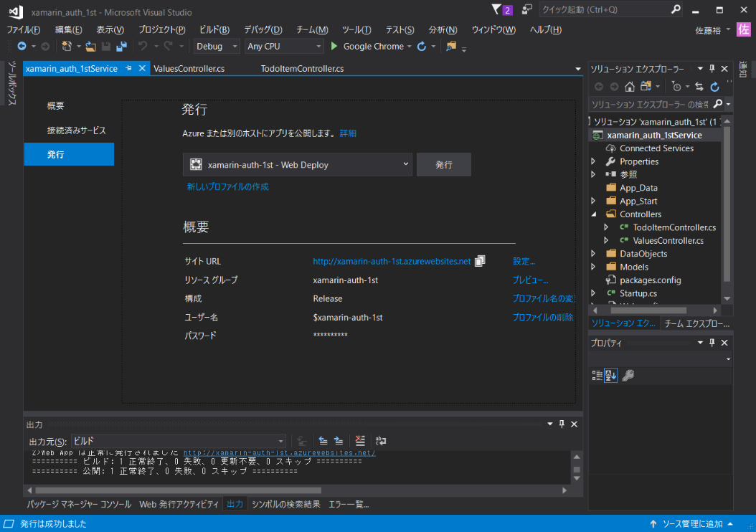
Task: Open the notifications flag icon in title bar
Action: pos(496,9)
